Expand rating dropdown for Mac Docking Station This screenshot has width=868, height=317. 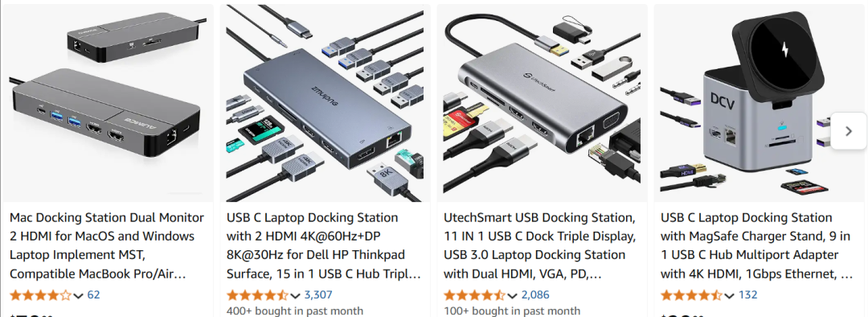[x=78, y=295]
